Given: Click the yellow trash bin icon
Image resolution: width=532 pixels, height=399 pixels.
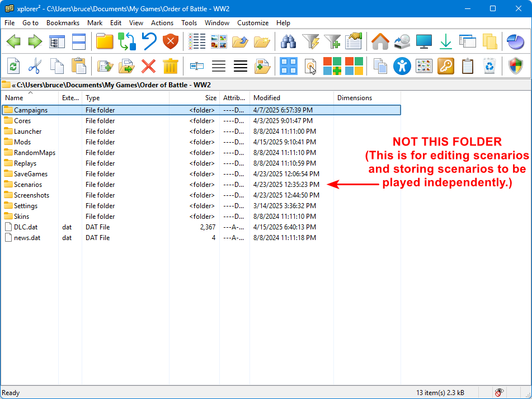Looking at the screenshot, I should pyautogui.click(x=170, y=66).
